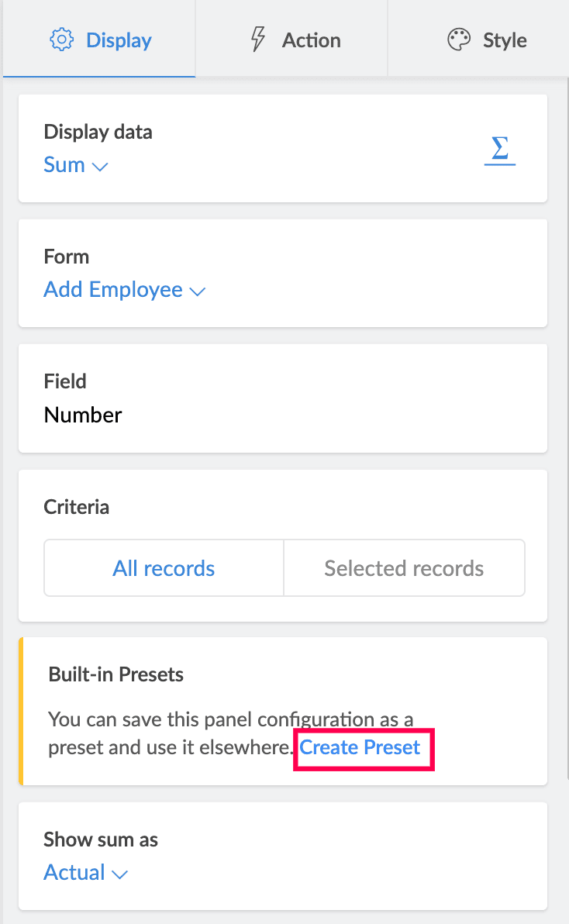Image resolution: width=569 pixels, height=924 pixels.
Task: Click the Criteria section label
Action: 77,507
